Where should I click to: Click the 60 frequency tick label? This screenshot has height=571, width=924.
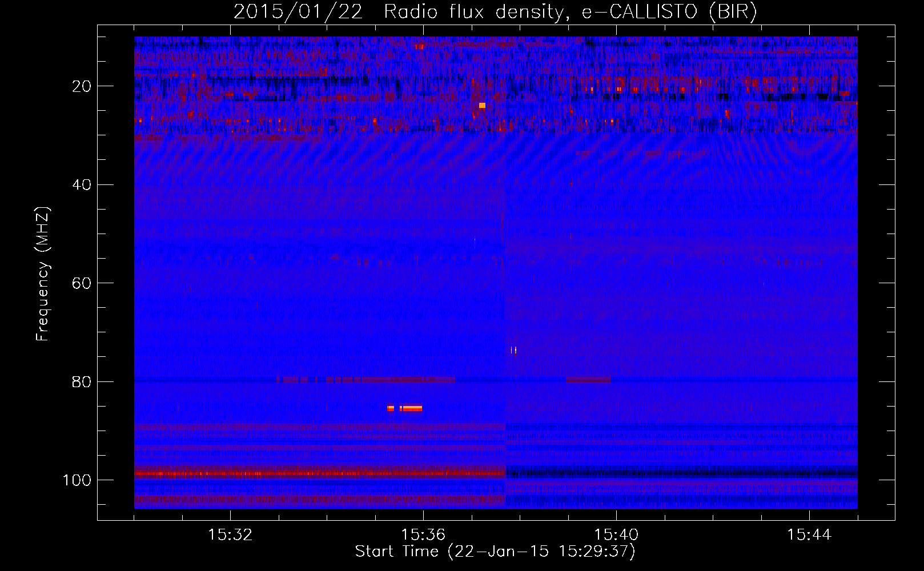[x=82, y=283]
